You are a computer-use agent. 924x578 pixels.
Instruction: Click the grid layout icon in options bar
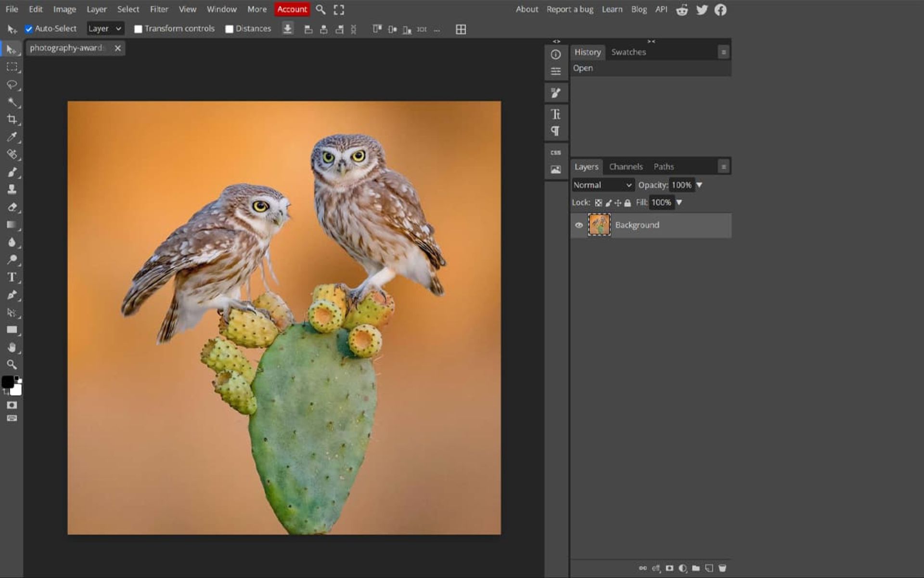pyautogui.click(x=461, y=29)
